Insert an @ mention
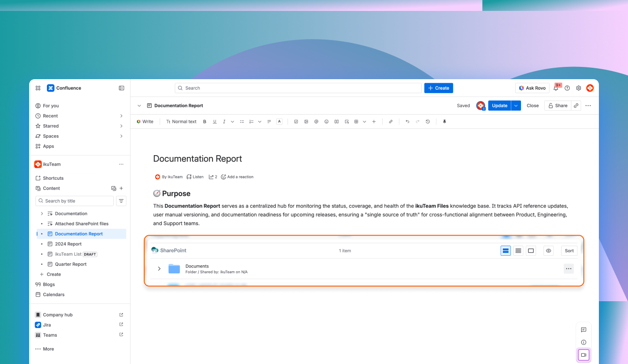The height and width of the screenshot is (364, 628). pyautogui.click(x=316, y=121)
